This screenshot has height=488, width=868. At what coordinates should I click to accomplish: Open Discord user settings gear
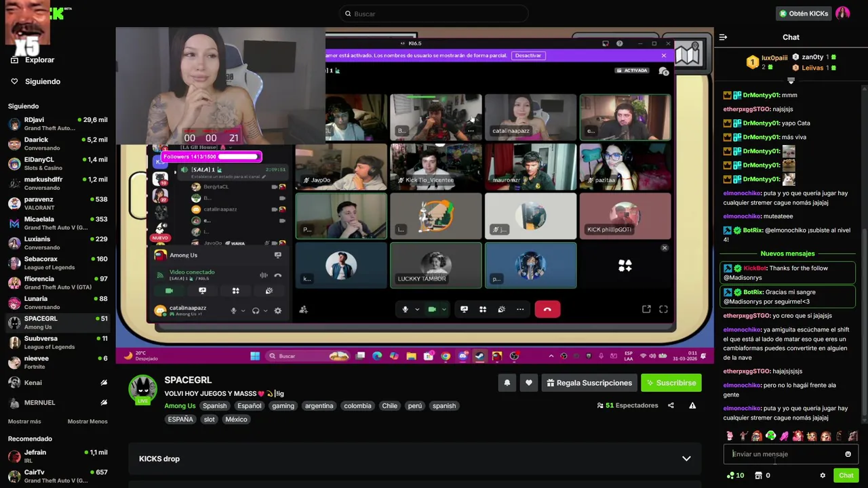(277, 311)
